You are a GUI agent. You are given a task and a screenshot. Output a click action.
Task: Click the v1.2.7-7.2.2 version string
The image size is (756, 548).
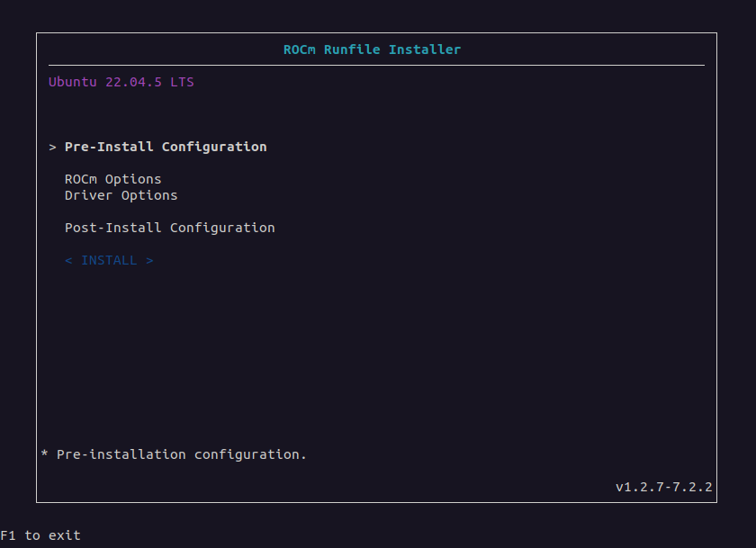point(663,487)
